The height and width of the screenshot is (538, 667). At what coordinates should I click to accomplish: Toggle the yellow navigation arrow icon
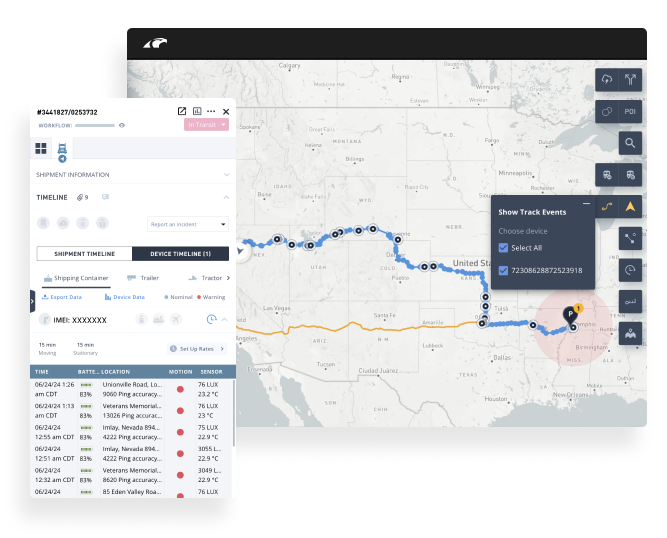tap(630, 207)
